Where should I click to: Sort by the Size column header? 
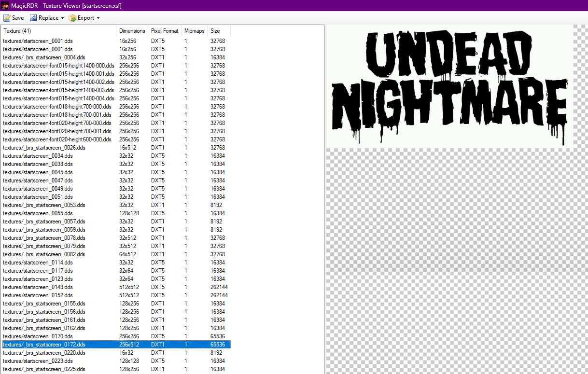219,31
